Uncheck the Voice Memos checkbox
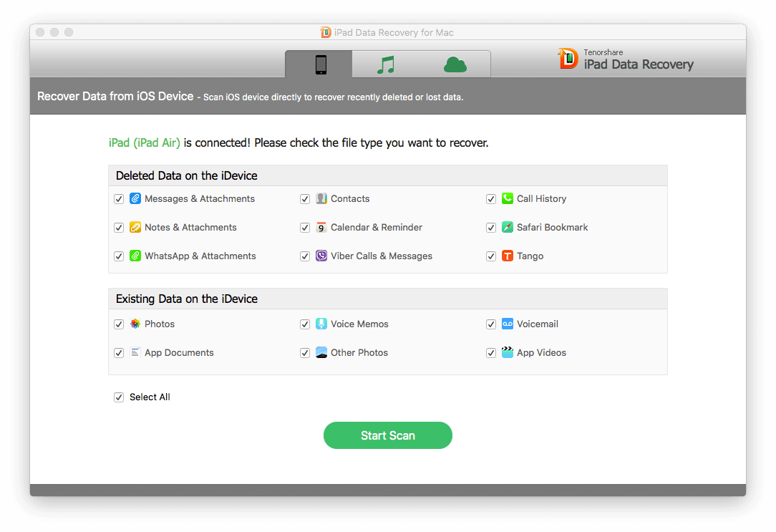The height and width of the screenshot is (532, 776). 305,324
